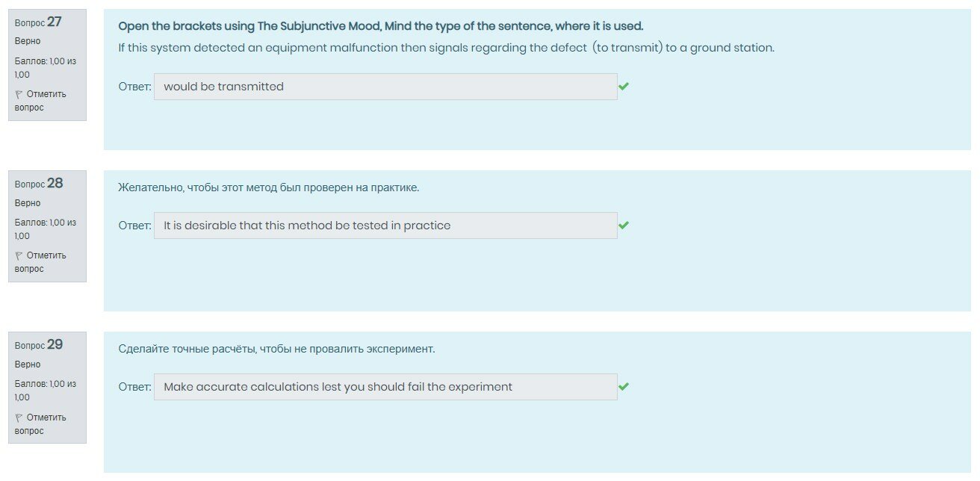Click the 'Верно' status under question 27
Image resolution: width=980 pixels, height=481 pixels.
tap(28, 41)
